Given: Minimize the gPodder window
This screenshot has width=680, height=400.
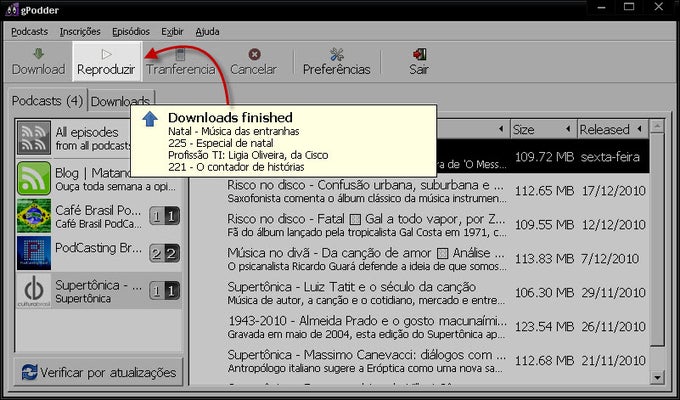Looking at the screenshot, I should click(601, 8).
